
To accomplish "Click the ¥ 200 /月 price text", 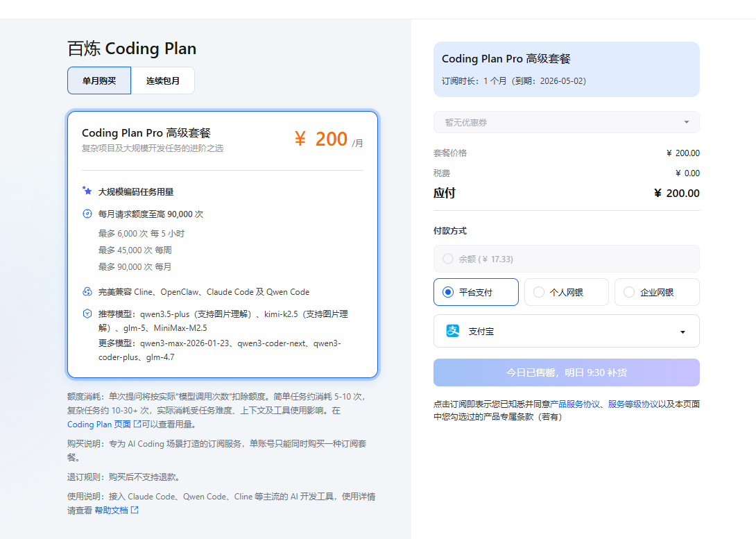I will (329, 139).
